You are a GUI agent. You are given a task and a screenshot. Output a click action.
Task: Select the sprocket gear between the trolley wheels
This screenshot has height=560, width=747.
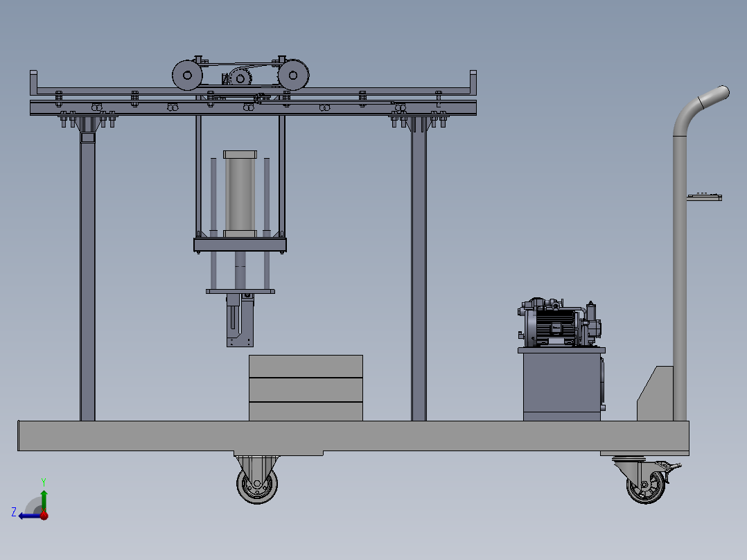pos(240,77)
